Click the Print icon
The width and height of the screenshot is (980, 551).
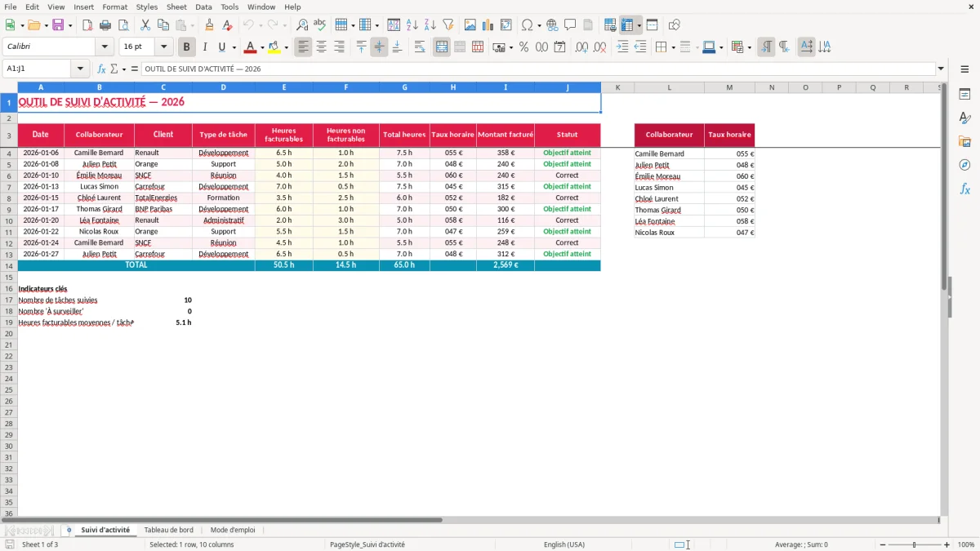(x=105, y=25)
